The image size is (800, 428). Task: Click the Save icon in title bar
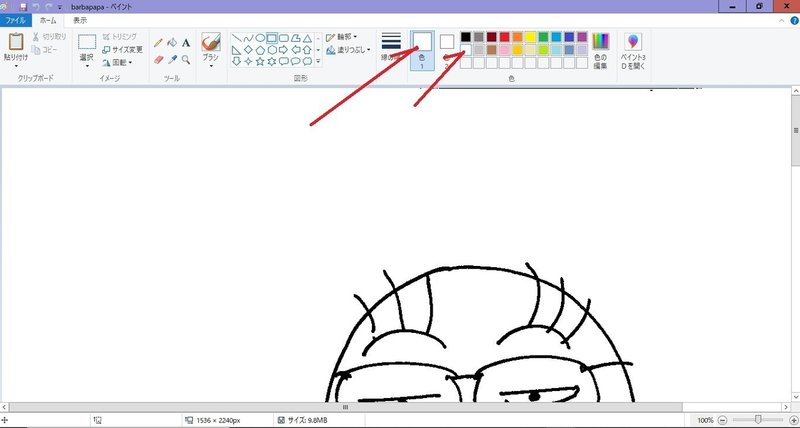click(x=23, y=7)
